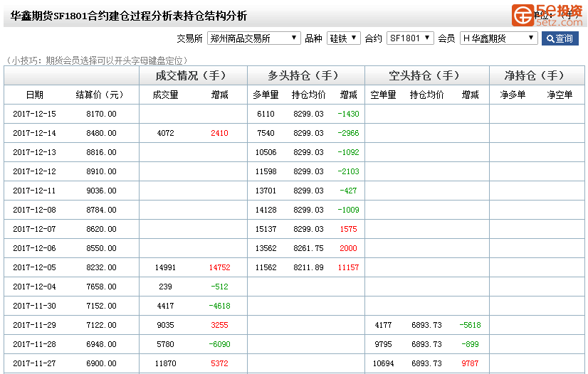This screenshot has height=374, width=588.
Task: Click the 空头持仓（手） column group header
Action: point(427,75)
